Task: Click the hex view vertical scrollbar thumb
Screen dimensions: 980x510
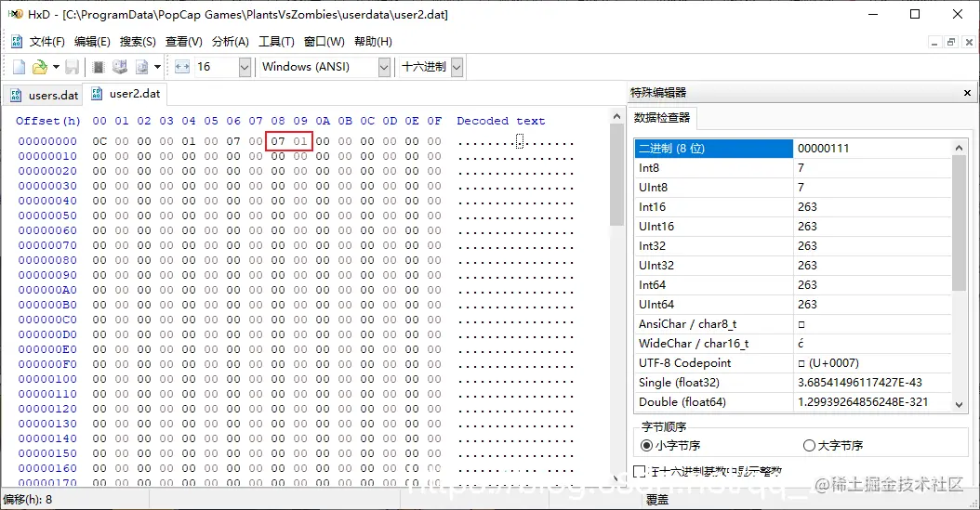Action: pyautogui.click(x=616, y=175)
